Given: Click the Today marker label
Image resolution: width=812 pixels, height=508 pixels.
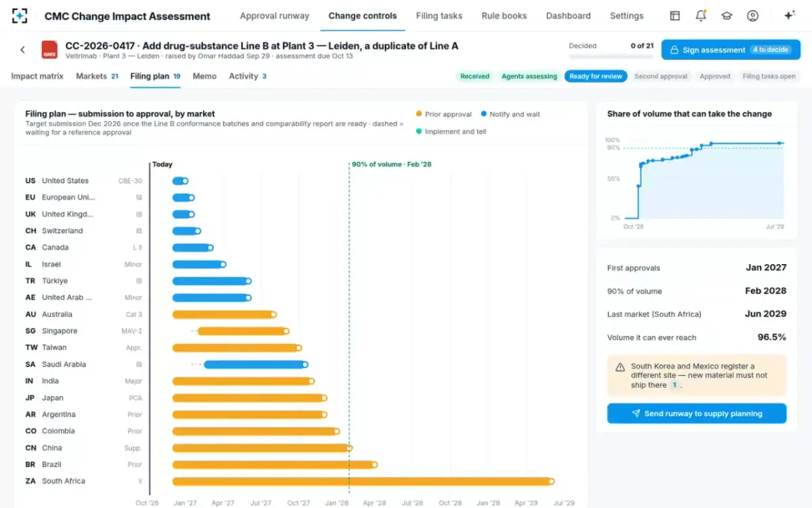Looking at the screenshot, I should (x=162, y=165).
